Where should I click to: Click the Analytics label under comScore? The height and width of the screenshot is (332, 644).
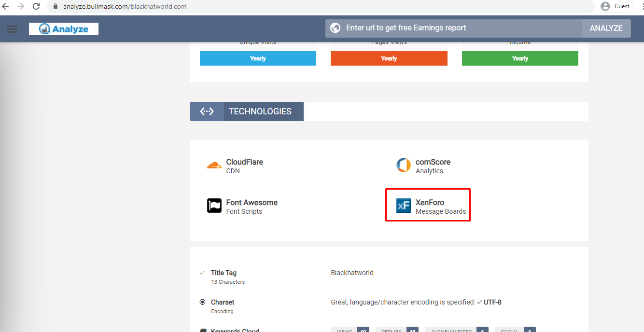click(429, 171)
